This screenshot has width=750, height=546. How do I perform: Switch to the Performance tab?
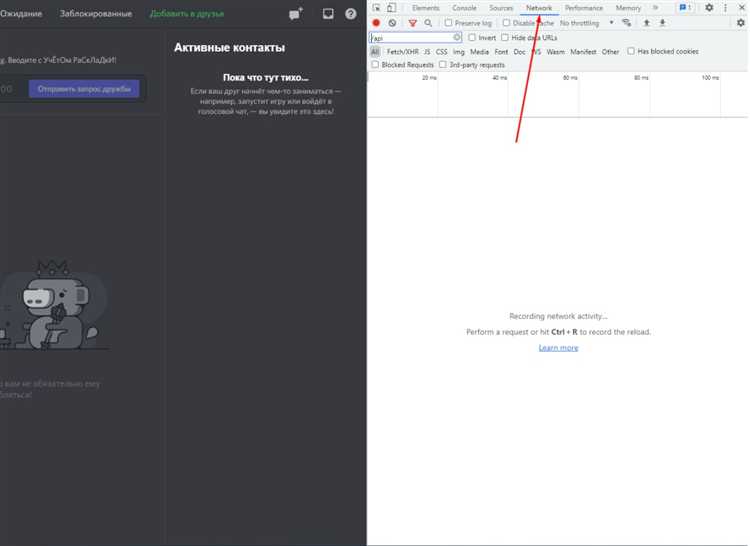[584, 8]
